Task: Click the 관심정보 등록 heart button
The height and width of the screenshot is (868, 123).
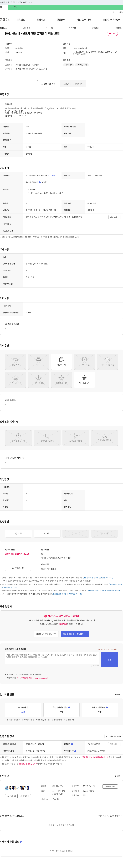Action: [x=48, y=84]
